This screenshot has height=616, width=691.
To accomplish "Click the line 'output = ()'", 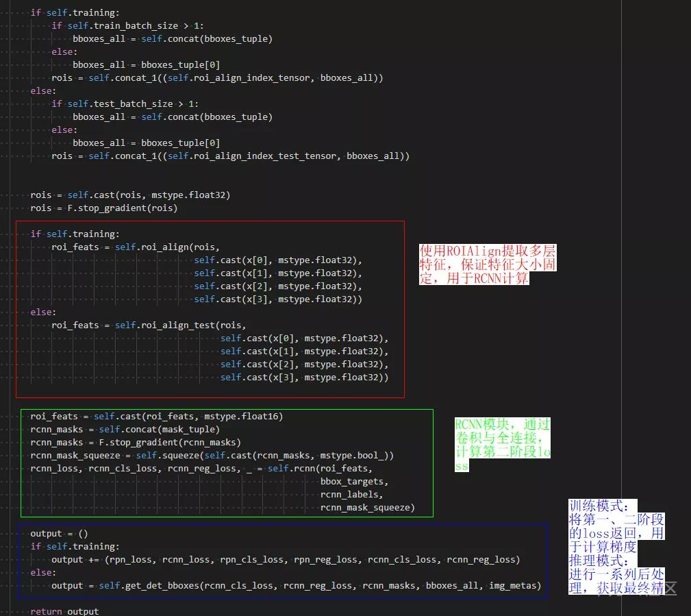I will tap(59, 534).
